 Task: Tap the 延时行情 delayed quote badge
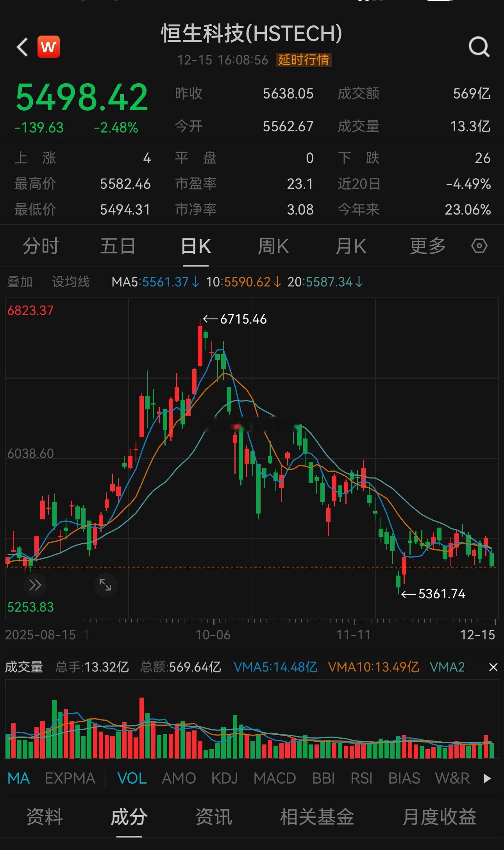(x=304, y=60)
